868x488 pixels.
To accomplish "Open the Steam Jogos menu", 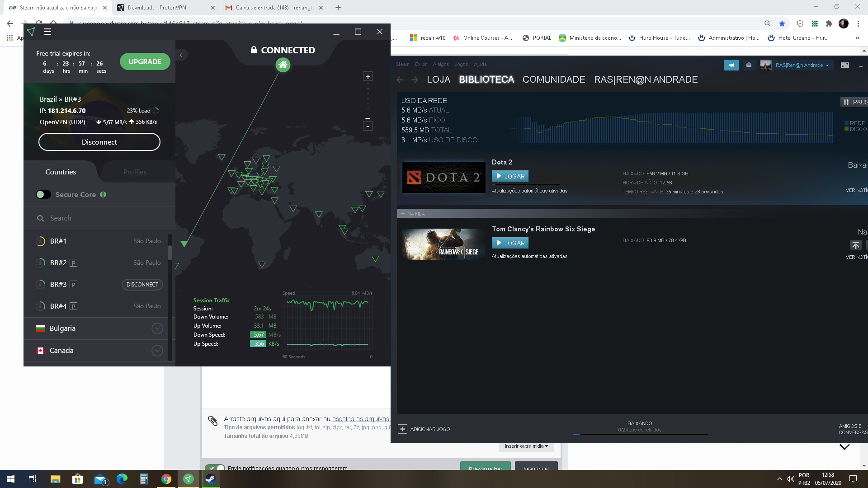I will pos(461,64).
